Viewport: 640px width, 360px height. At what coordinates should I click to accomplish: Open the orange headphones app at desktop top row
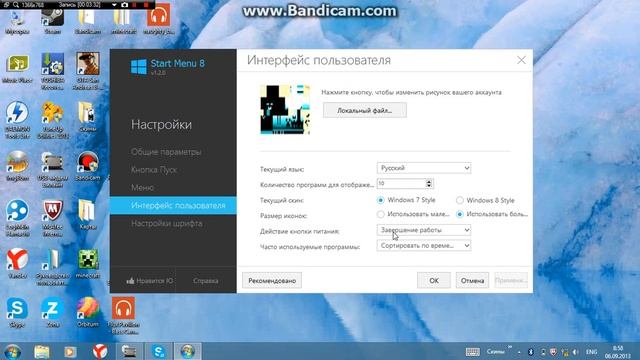(x=158, y=18)
